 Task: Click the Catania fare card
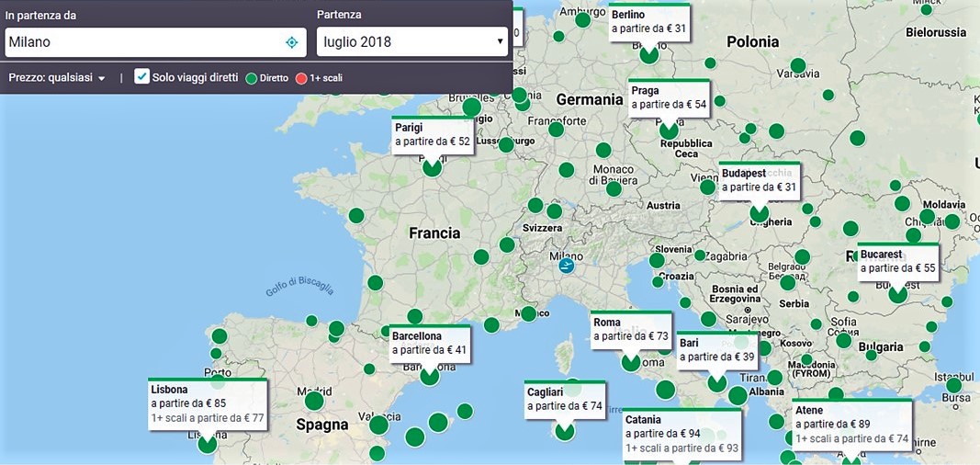click(681, 434)
